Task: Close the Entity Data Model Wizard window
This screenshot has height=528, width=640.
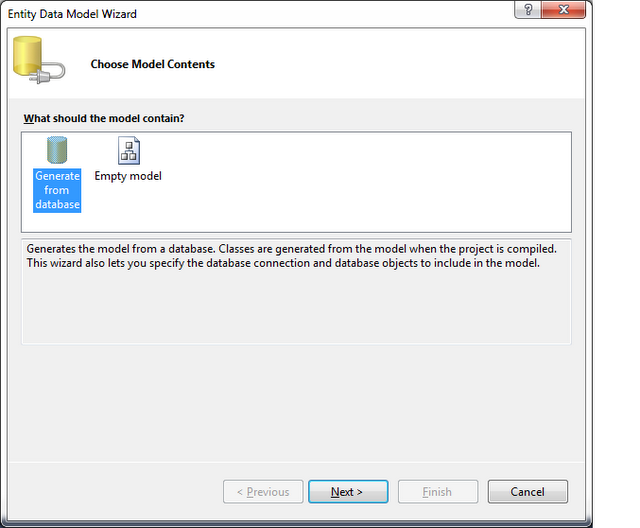Action: (x=564, y=9)
